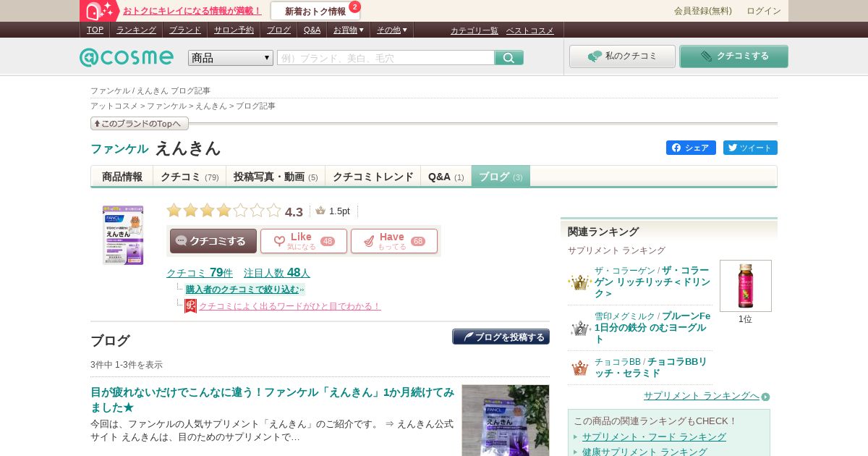The height and width of the screenshot is (456, 868).
Task: Click the Have button
Action: pyautogui.click(x=394, y=241)
